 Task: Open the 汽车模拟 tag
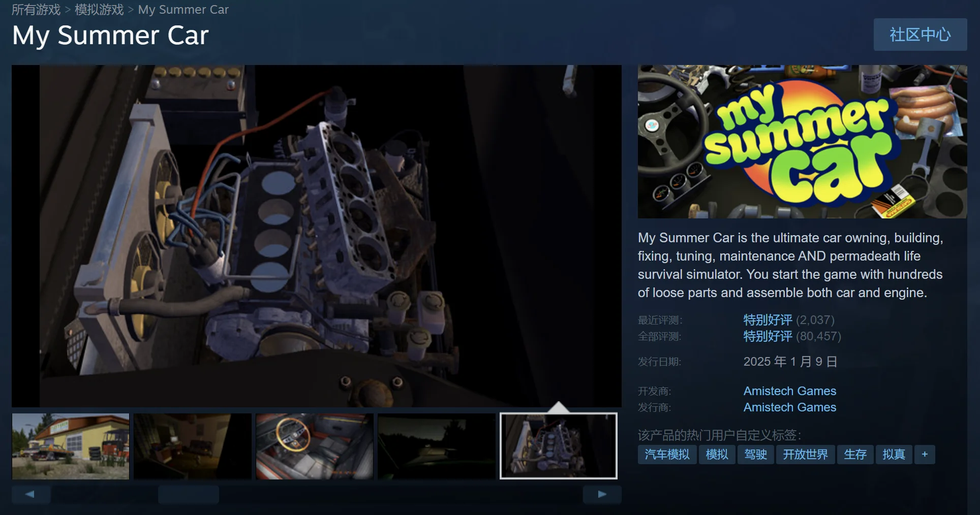[x=667, y=455]
